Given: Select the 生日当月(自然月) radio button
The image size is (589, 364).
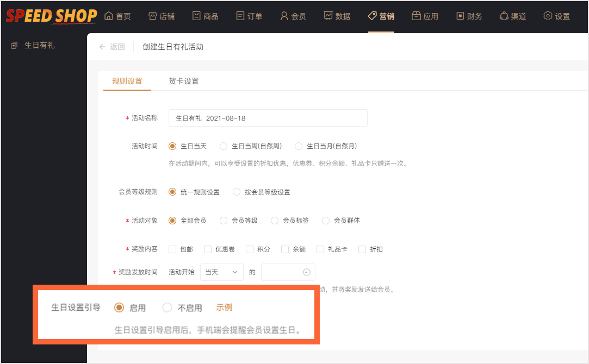Looking at the screenshot, I should (x=299, y=146).
